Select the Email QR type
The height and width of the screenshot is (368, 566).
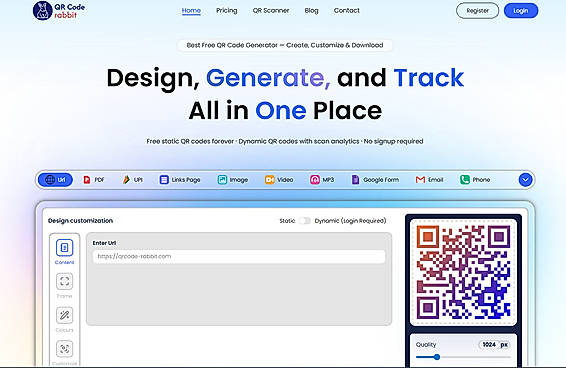click(x=429, y=179)
